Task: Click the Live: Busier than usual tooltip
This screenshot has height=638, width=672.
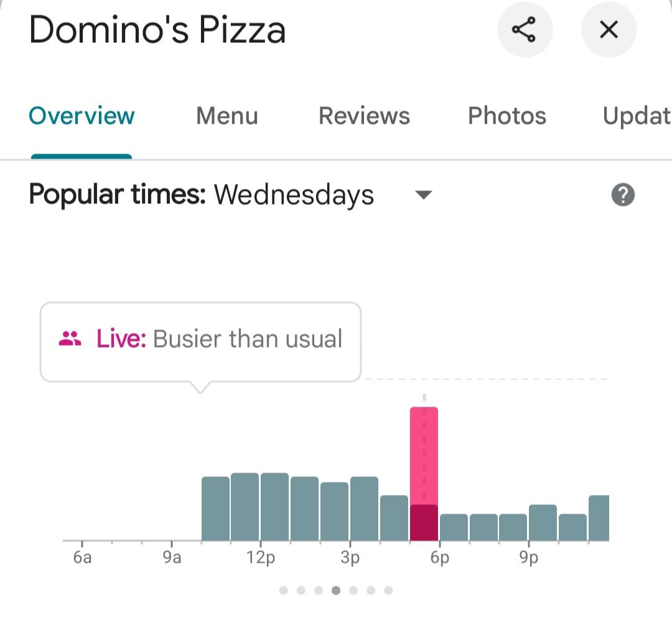Action: [x=200, y=341]
